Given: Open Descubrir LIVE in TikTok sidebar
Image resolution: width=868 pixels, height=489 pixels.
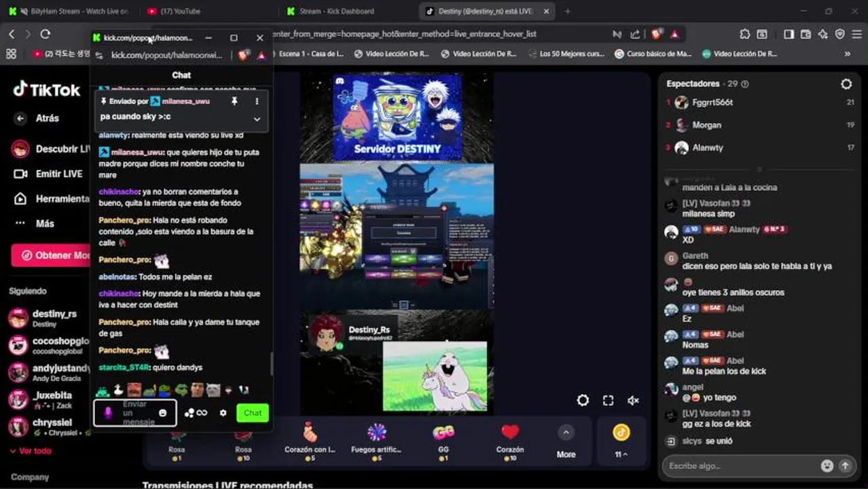Looking at the screenshot, I should 52,149.
